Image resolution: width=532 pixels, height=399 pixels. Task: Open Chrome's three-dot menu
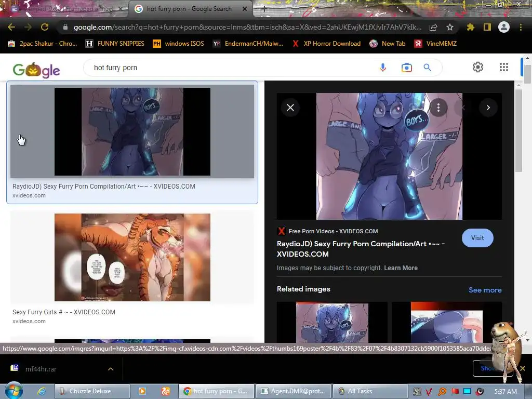tap(521, 27)
